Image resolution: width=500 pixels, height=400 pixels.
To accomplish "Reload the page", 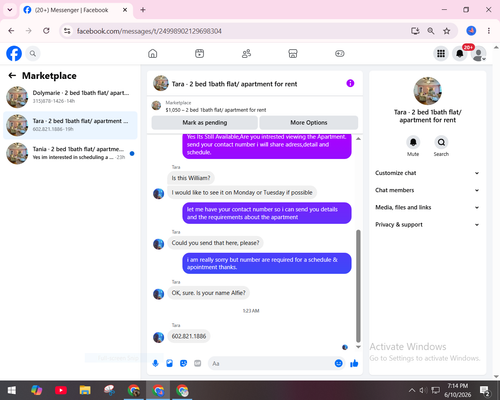I will 46,31.
